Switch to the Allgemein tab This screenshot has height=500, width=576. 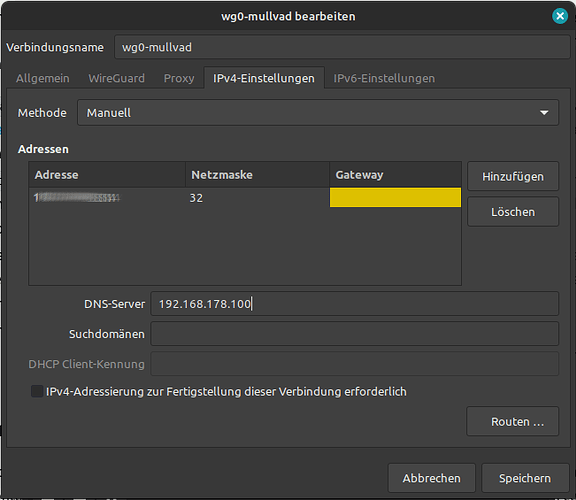[43, 78]
